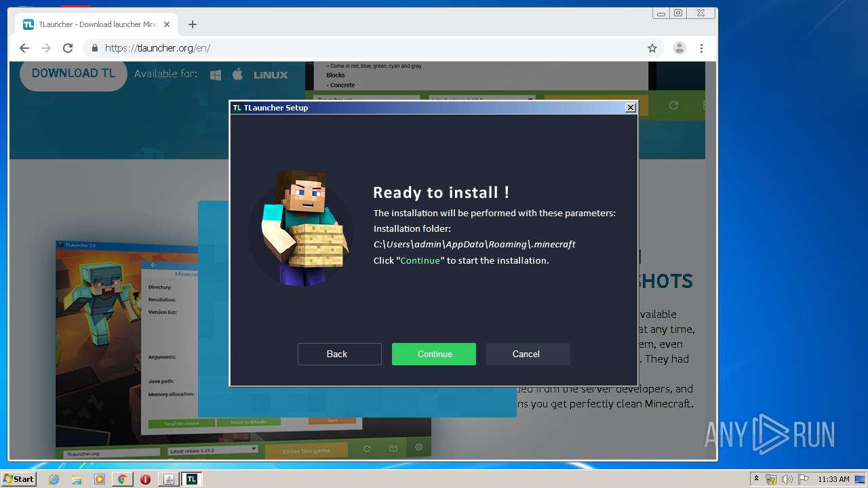
Task: Open the Windows Start menu
Action: pos(19,479)
